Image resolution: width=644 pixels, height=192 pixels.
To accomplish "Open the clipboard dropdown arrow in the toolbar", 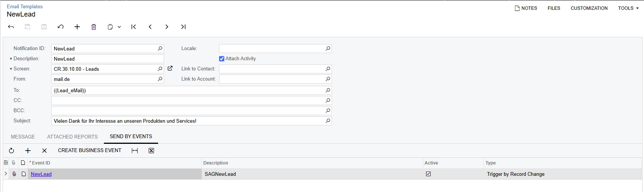I will point(119,27).
